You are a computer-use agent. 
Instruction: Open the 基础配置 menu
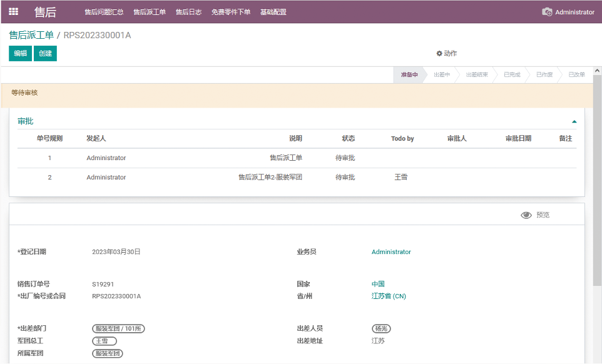[x=273, y=12]
